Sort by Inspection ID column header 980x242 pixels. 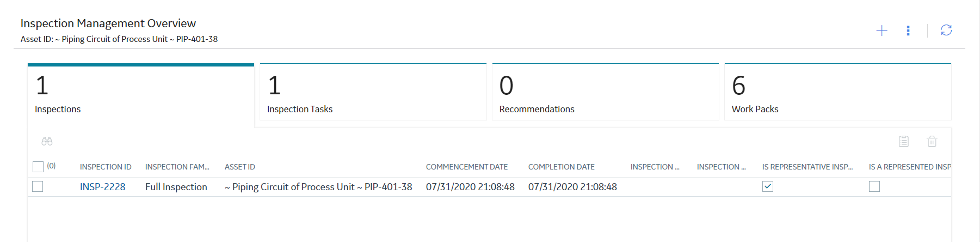(106, 167)
